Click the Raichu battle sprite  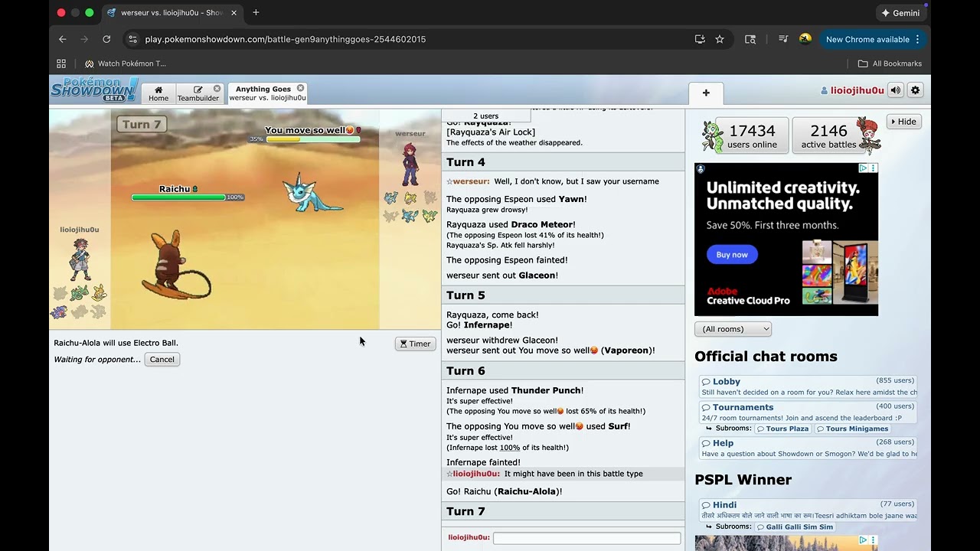[x=175, y=264]
